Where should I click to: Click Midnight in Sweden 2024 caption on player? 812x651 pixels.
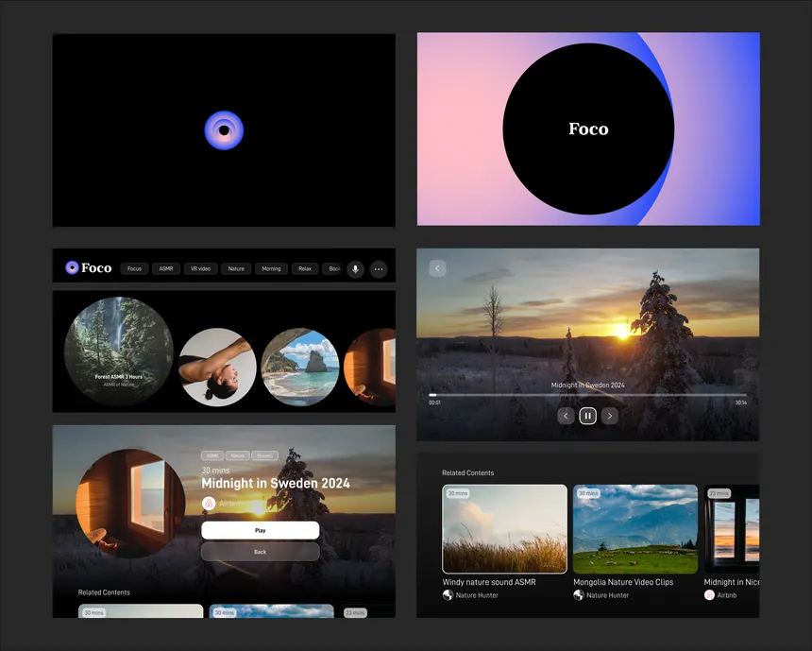[x=588, y=385]
